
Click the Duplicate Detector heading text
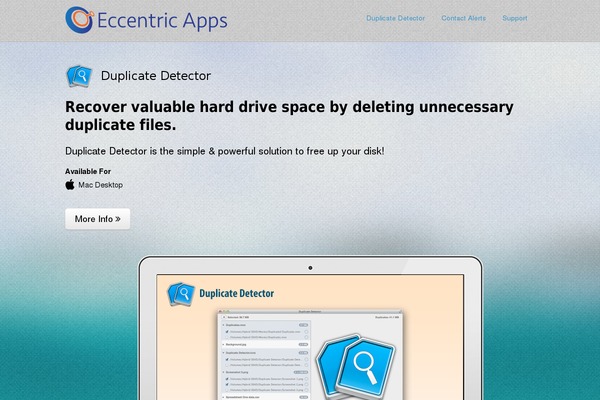click(x=156, y=76)
